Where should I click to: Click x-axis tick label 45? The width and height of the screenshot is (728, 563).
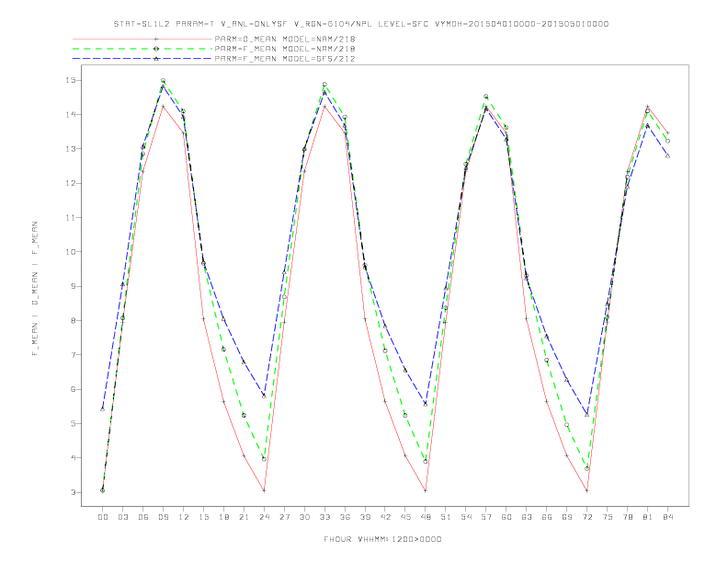405,517
